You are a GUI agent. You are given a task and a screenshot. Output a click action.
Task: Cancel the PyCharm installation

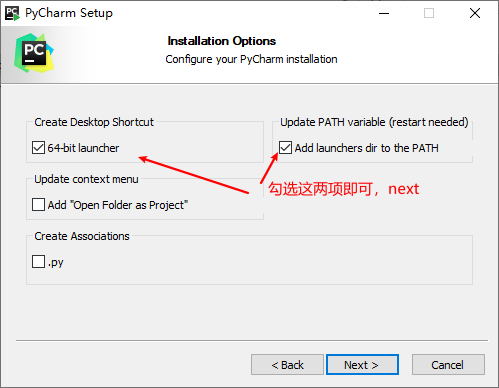tap(448, 365)
